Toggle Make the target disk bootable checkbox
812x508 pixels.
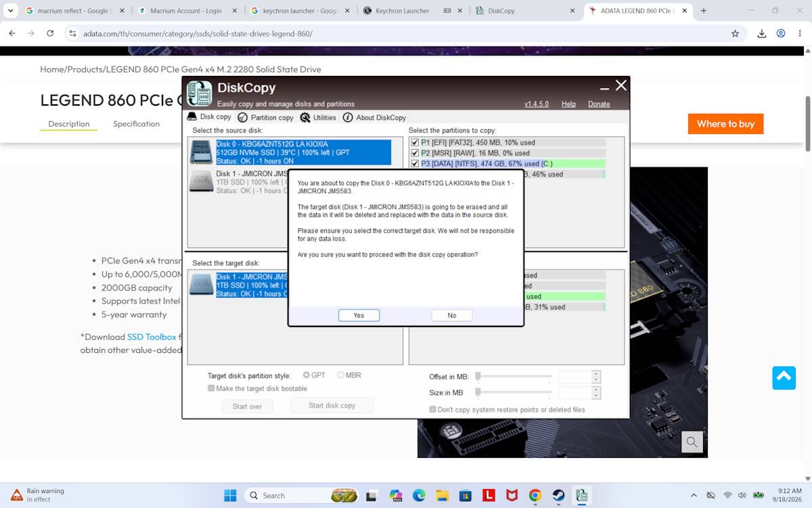click(x=211, y=388)
